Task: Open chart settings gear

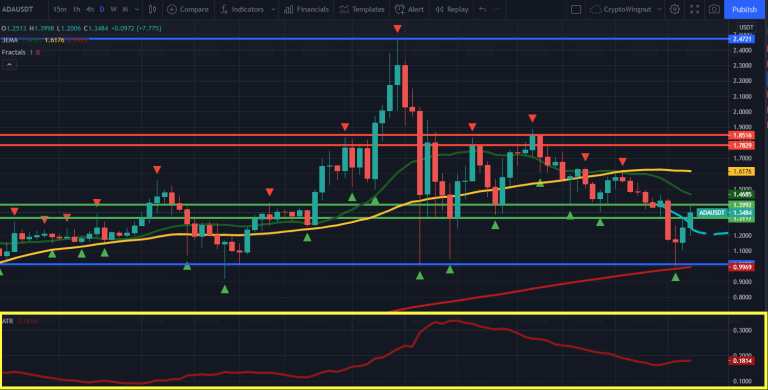Action: click(674, 9)
